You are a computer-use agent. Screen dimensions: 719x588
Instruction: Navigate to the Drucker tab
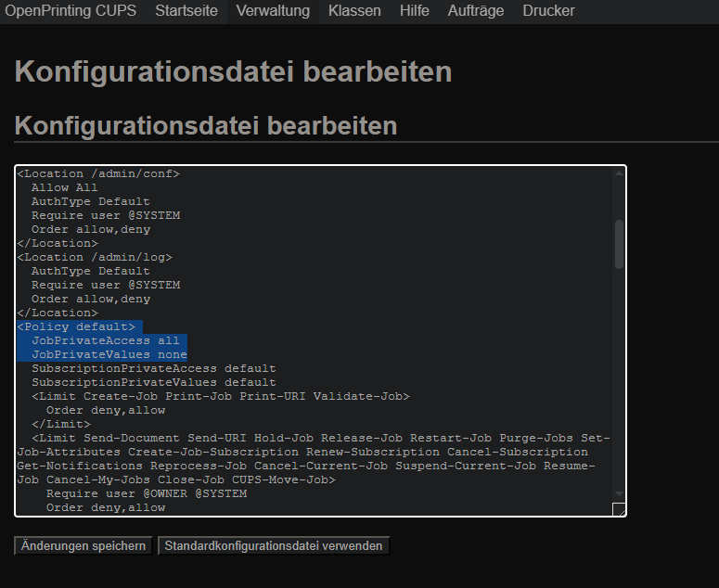548,11
